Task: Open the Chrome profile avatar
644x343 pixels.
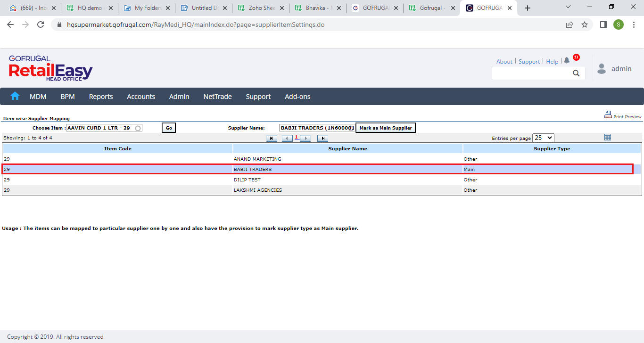Action: coord(619,24)
